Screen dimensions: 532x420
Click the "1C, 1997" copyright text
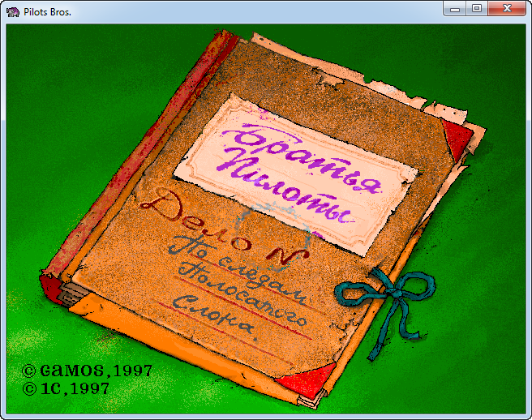pyautogui.click(x=75, y=388)
